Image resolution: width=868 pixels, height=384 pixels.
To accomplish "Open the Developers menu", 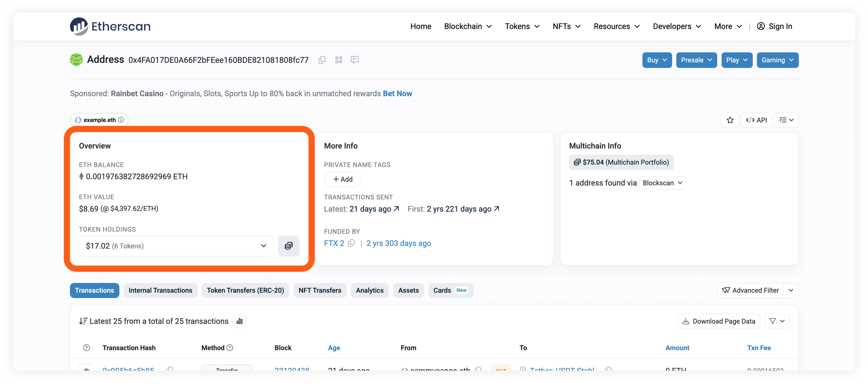I will 677,26.
